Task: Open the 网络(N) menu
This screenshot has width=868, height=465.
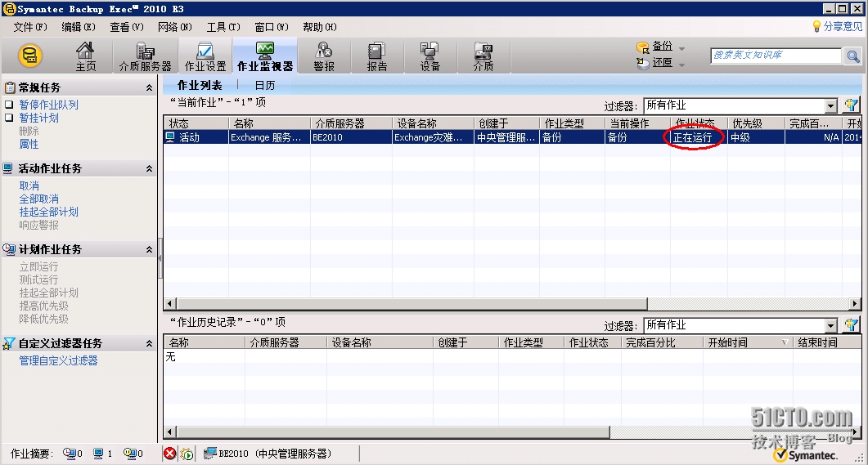Action: [x=174, y=26]
